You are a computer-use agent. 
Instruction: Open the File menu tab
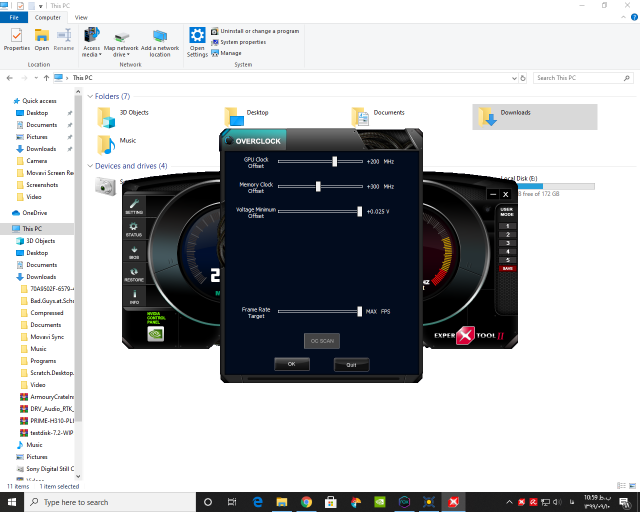pyautogui.click(x=14, y=17)
